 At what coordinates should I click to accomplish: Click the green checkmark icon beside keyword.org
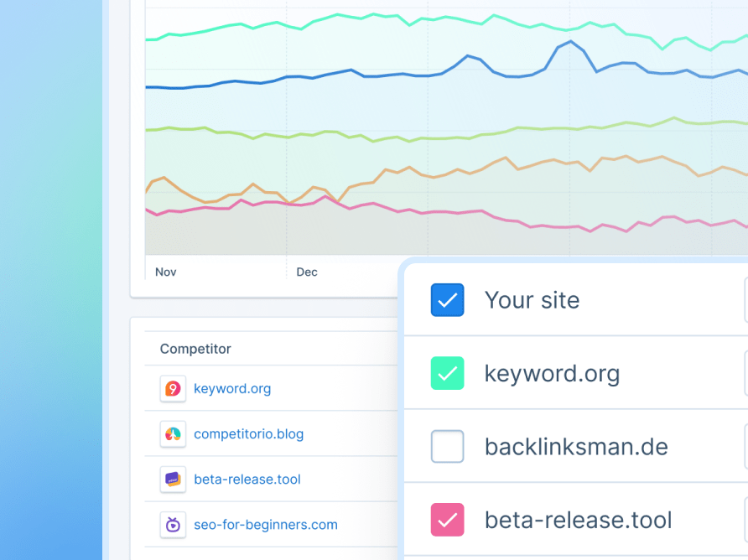click(447, 373)
